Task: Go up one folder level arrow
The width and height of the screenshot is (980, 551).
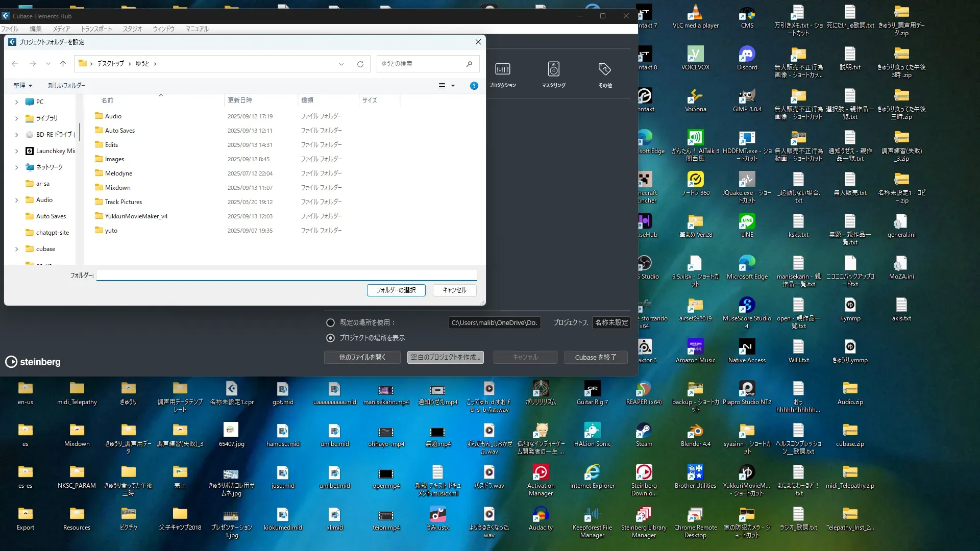Action: click(x=63, y=64)
